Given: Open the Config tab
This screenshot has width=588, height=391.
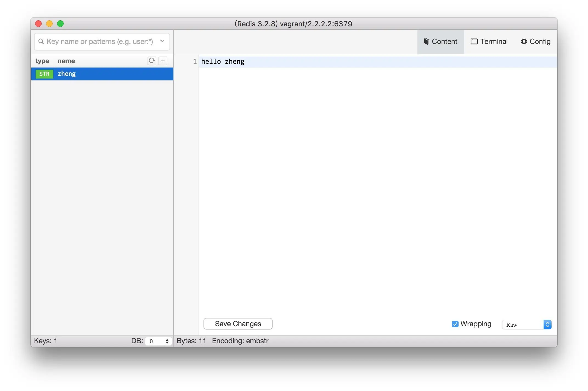Looking at the screenshot, I should coord(536,41).
